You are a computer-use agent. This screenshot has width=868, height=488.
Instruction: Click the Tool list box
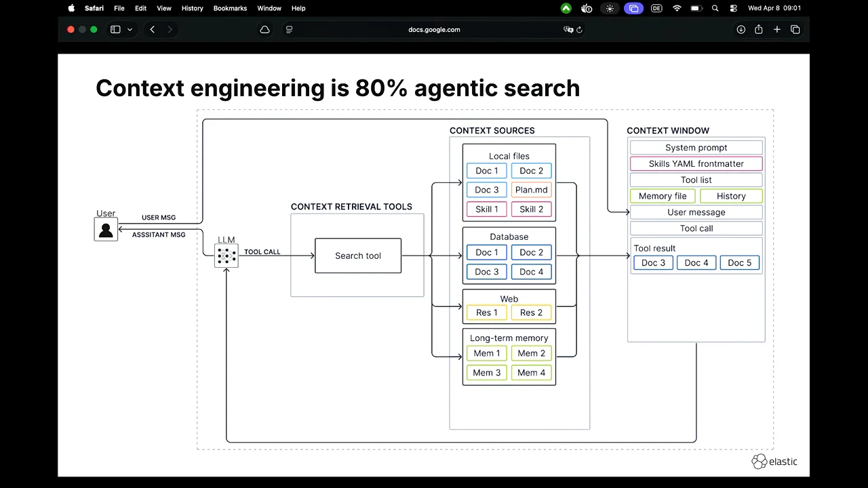[x=696, y=180]
